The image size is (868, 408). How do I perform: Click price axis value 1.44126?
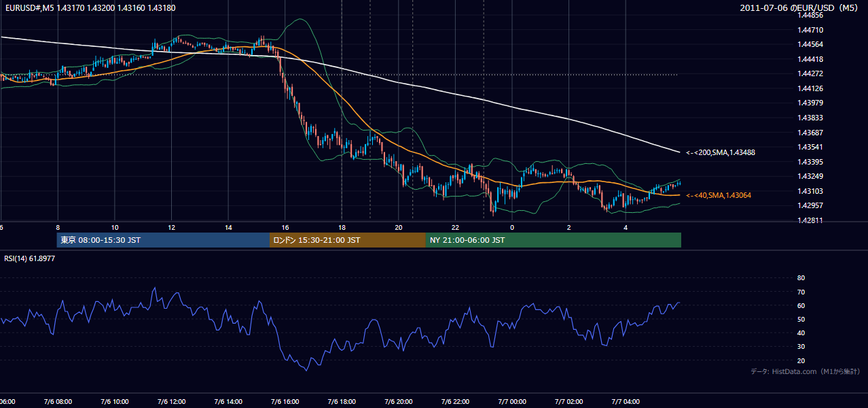click(810, 88)
